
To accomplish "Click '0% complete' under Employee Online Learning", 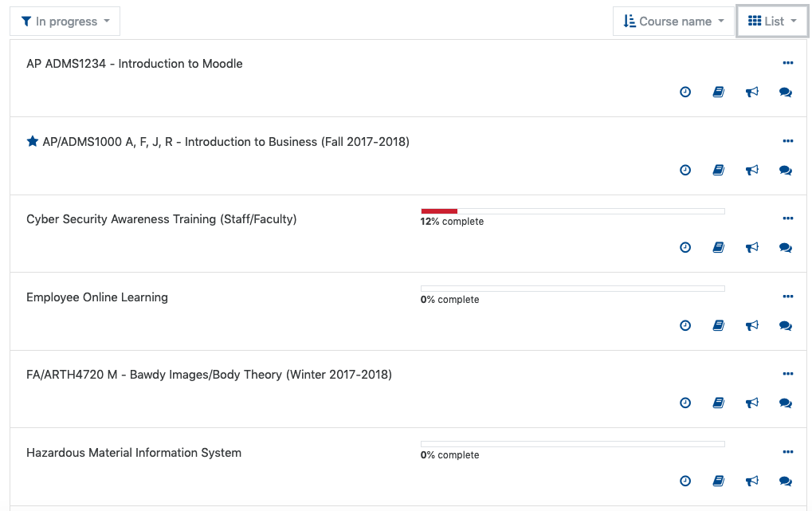I will [x=450, y=300].
